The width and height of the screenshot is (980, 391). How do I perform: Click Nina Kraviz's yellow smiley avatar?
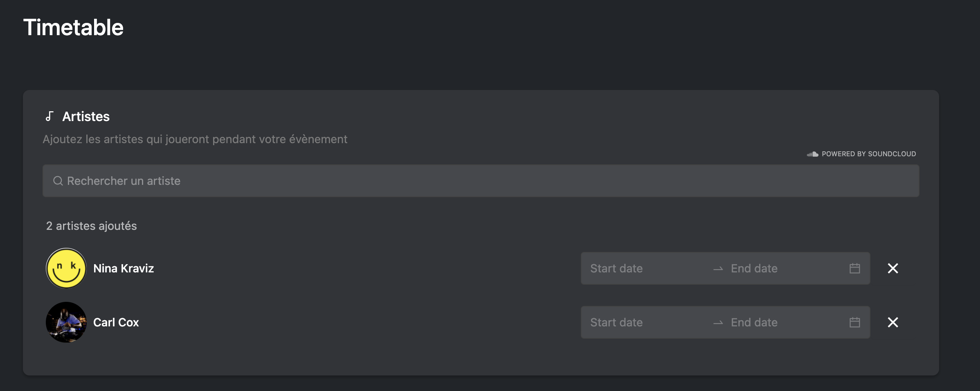click(x=66, y=268)
